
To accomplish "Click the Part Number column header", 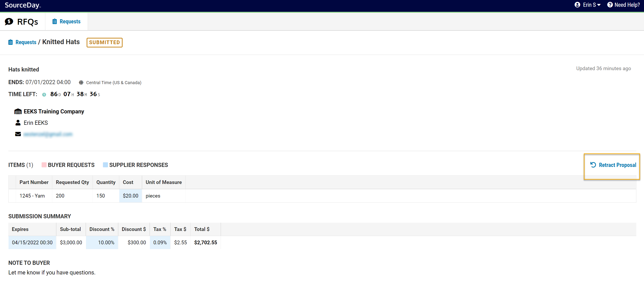I will click(34, 182).
